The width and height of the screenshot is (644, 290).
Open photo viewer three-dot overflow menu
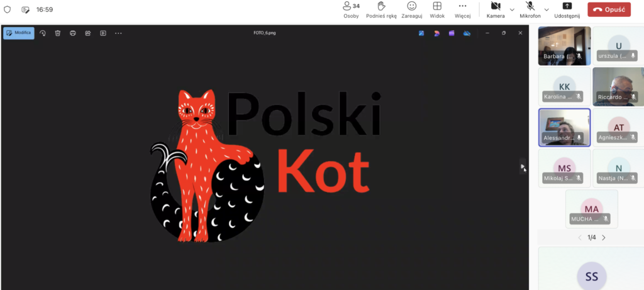click(118, 33)
